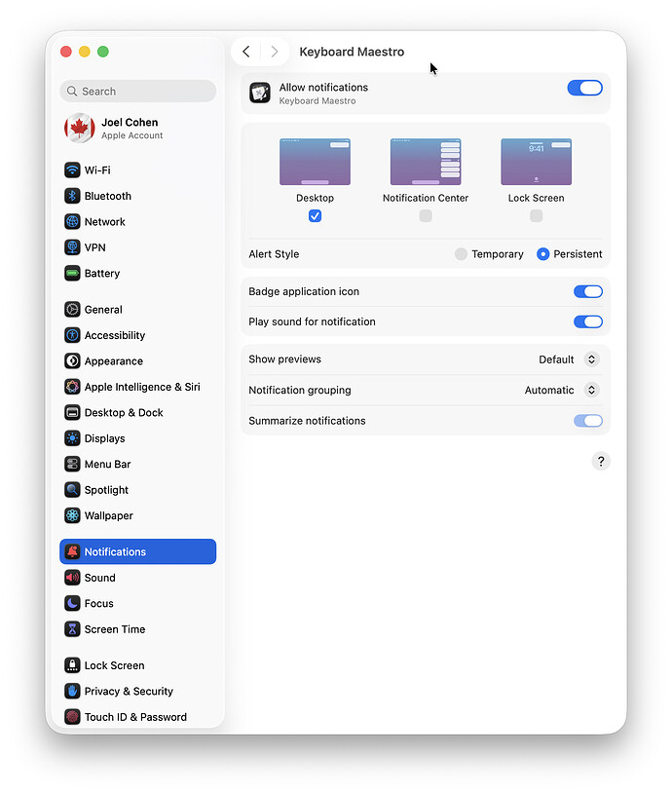Open Privacy & Security hand icon

[72, 691]
